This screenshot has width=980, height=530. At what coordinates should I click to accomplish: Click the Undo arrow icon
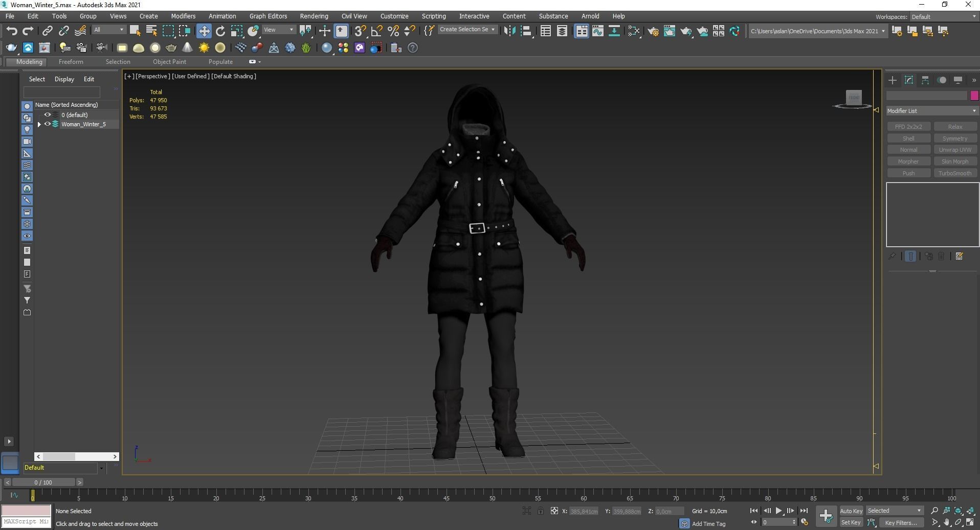pos(11,31)
